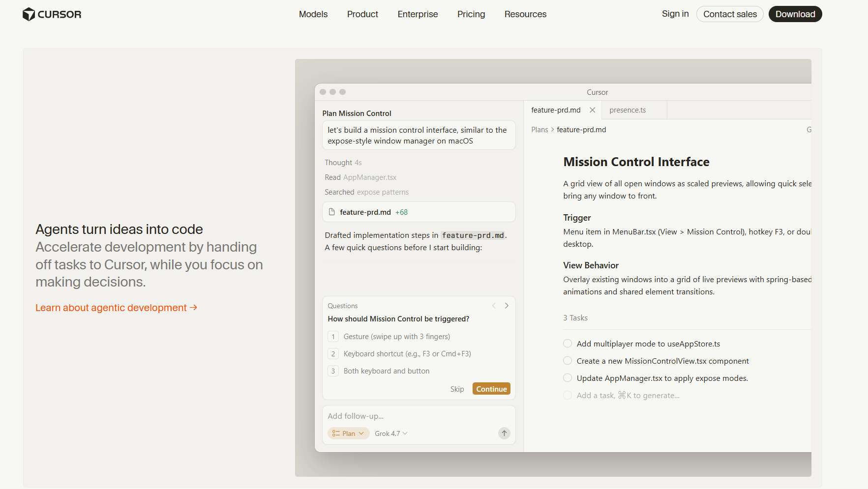
Task: Click the Add a task input row
Action: (x=628, y=395)
